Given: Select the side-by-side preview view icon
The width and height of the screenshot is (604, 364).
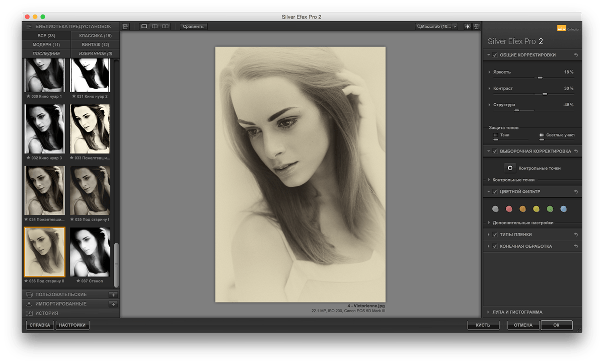Looking at the screenshot, I should click(x=166, y=26).
